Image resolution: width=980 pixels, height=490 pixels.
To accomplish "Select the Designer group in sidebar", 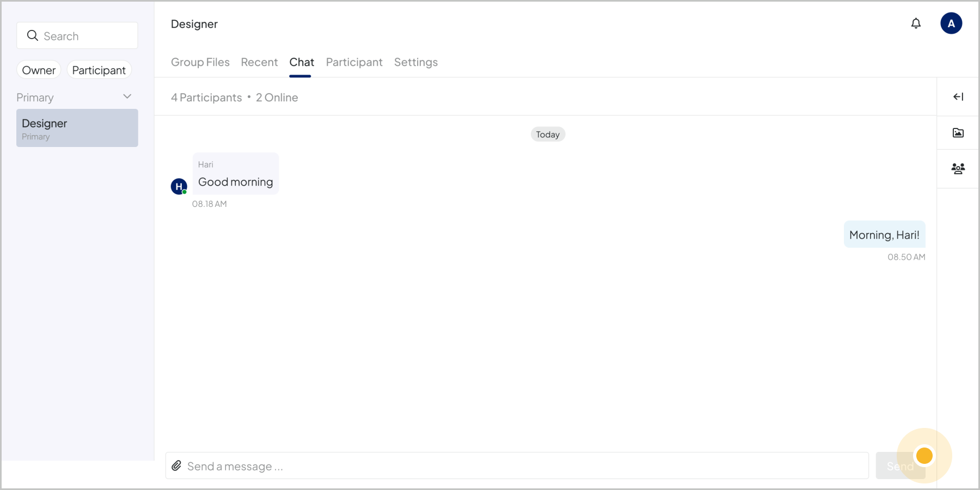I will pos(77,128).
